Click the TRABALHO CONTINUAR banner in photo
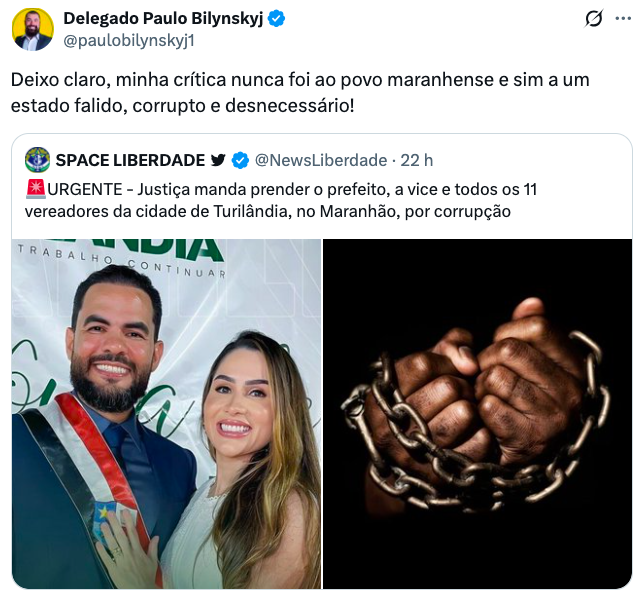 121,261
